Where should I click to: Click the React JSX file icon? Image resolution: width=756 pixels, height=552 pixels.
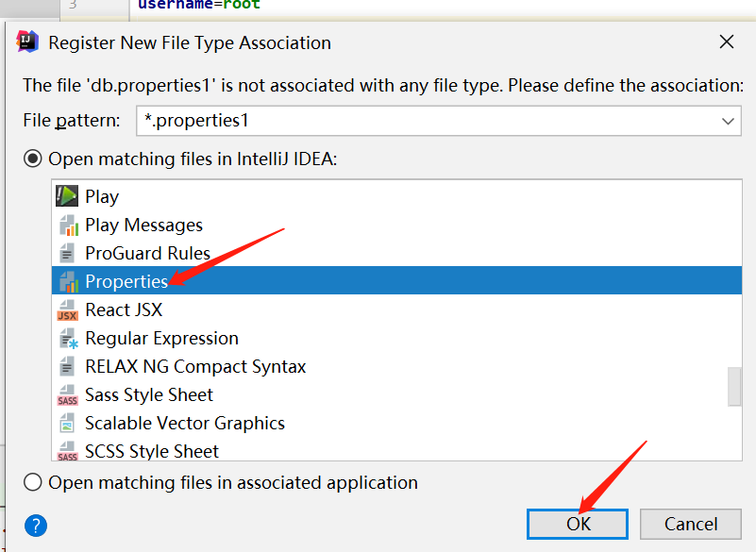coord(67,309)
